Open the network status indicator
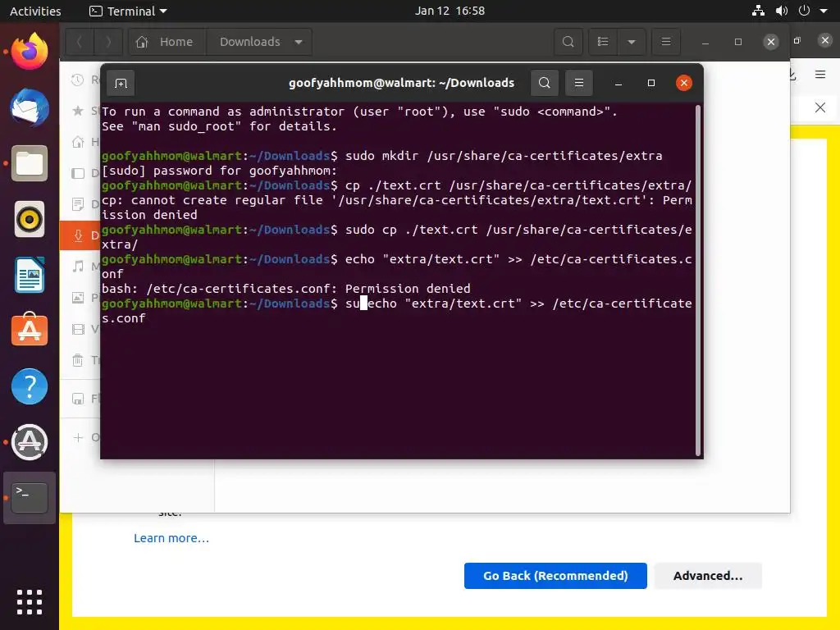Viewport: 840px width, 630px height. tap(758, 11)
